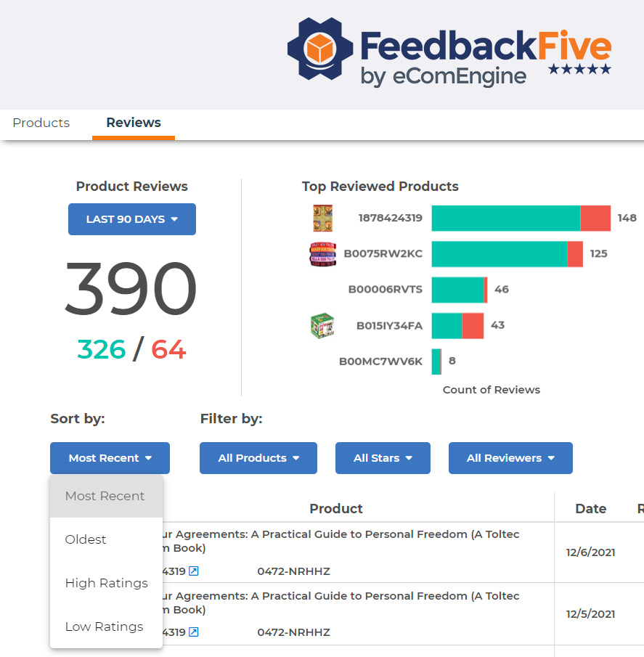
Task: Click product thumbnail for 1878424319
Action: pyautogui.click(x=322, y=218)
